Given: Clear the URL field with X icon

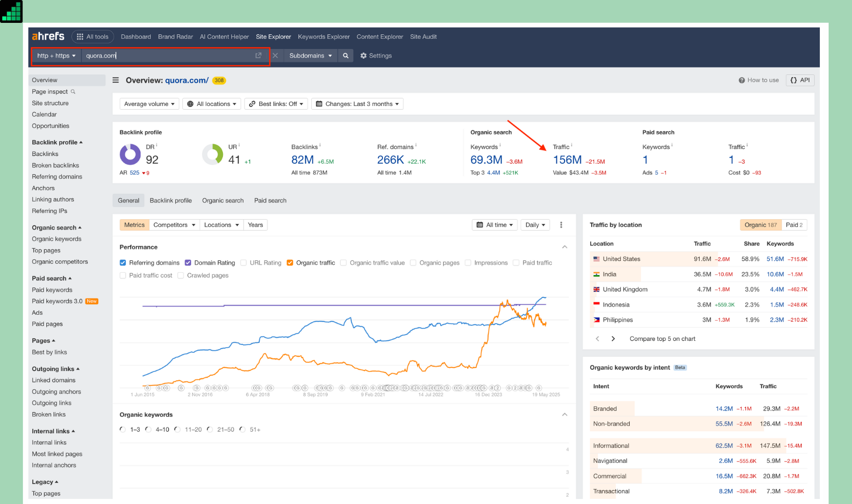Looking at the screenshot, I should [275, 56].
